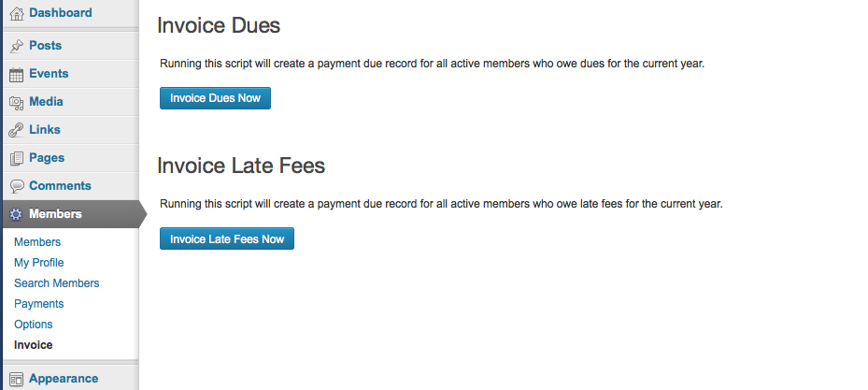The width and height of the screenshot is (868, 390).
Task: Open the Appearance menu item
Action: (64, 379)
